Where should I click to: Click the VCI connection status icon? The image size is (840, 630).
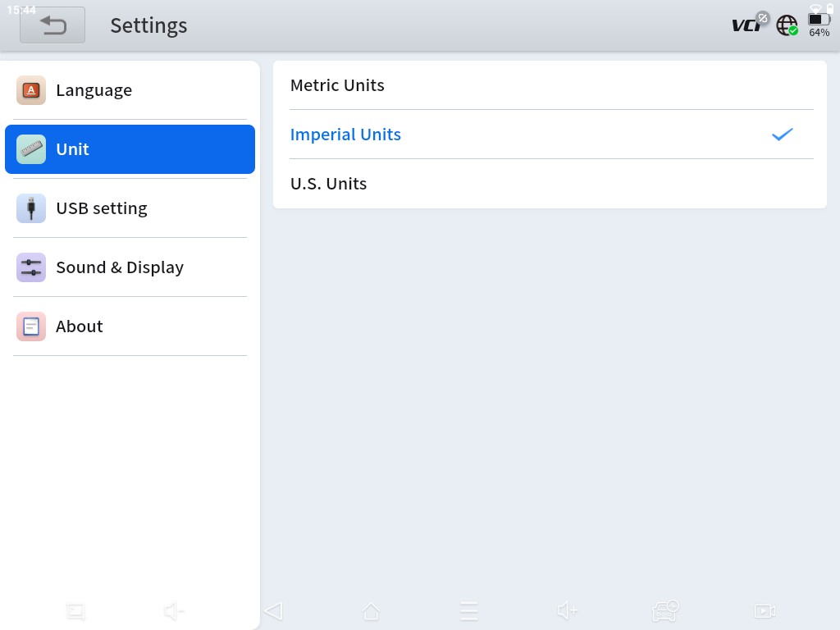pos(748,25)
